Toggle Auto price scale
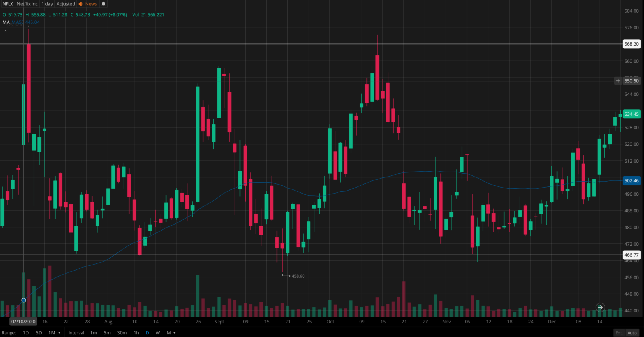The image size is (644, 337). 632,333
